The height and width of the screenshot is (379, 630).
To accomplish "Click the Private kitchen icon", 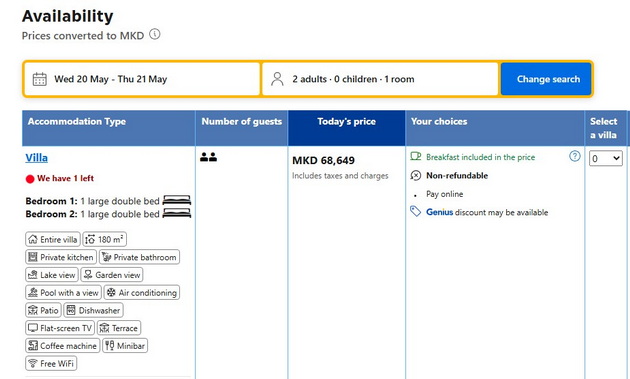I will (33, 257).
